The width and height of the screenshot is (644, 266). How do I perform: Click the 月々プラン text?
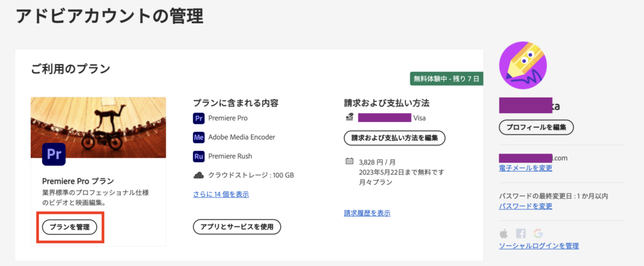tap(375, 182)
